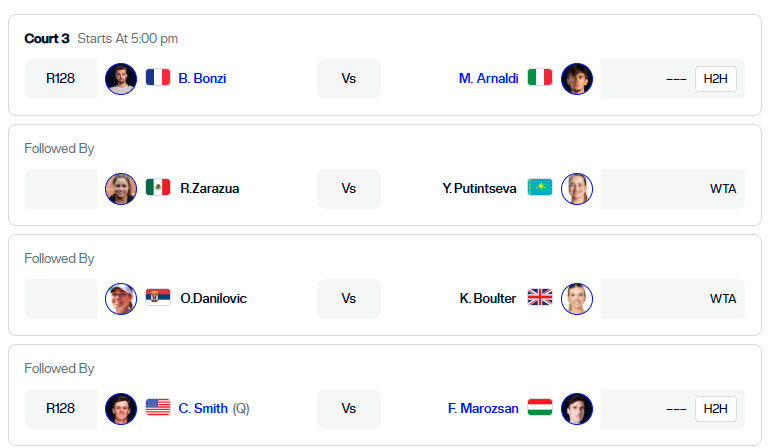Click the Kazakhstan flag by Y. Putintseva

click(540, 187)
